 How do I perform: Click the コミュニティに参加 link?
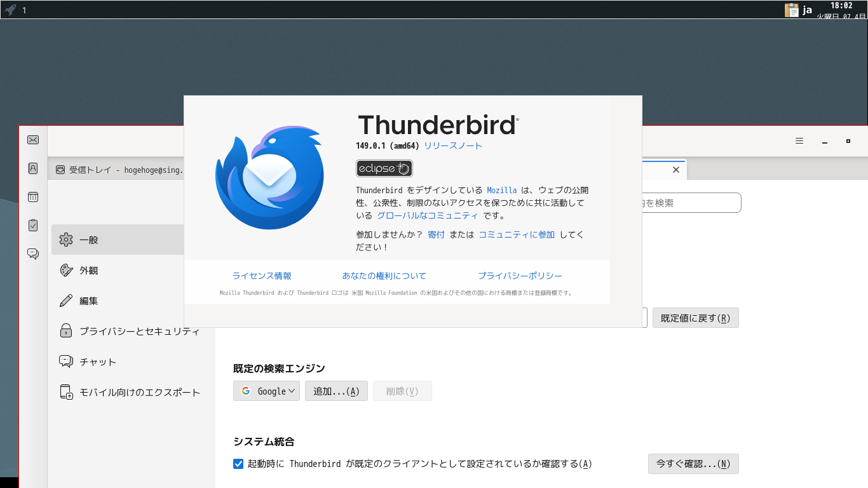pos(517,234)
